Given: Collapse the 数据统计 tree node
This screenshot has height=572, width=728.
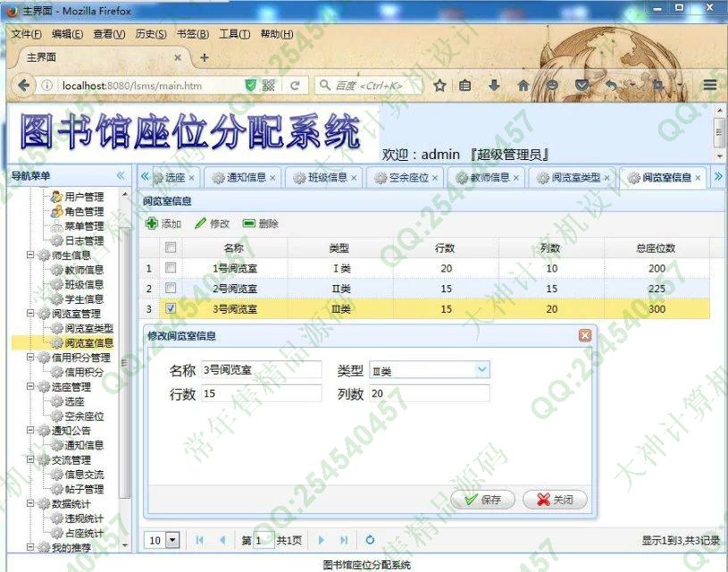Looking at the screenshot, I should click(x=30, y=503).
